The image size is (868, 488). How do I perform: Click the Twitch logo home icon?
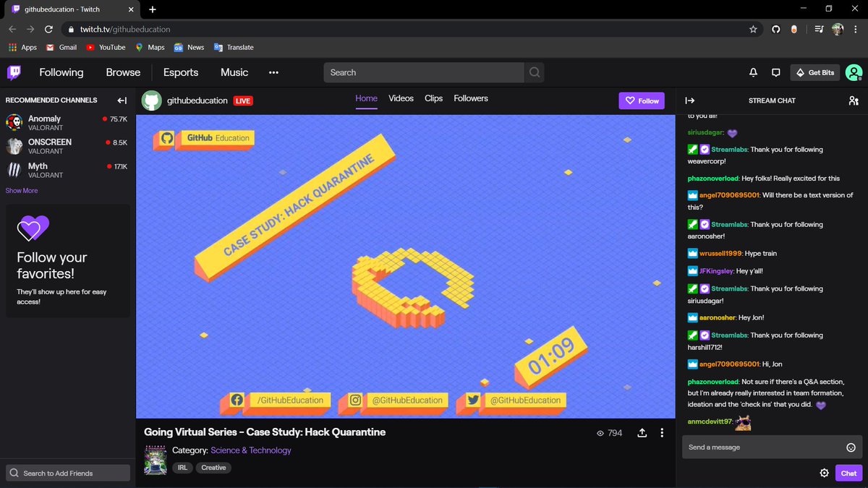tap(14, 72)
